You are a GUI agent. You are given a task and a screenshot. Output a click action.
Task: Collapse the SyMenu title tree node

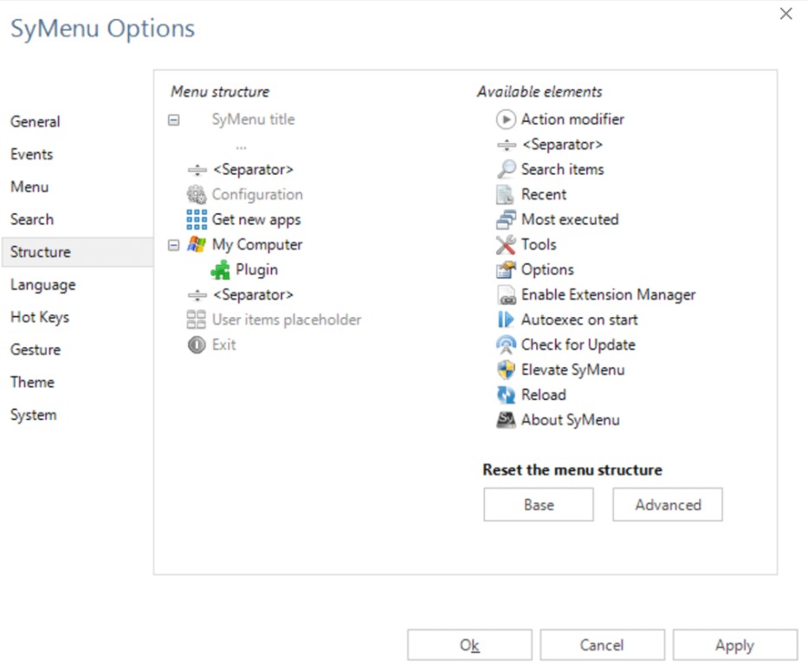pos(174,120)
